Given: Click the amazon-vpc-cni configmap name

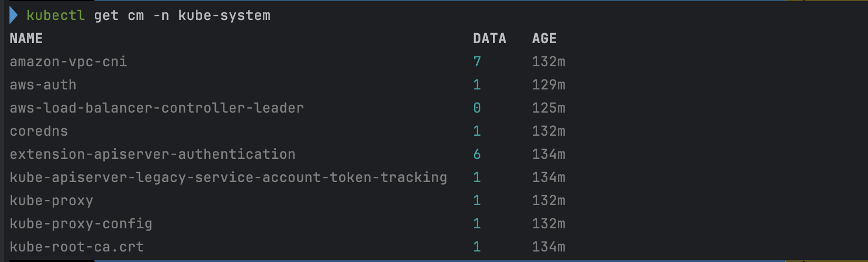Looking at the screenshot, I should pyautogui.click(x=68, y=62).
